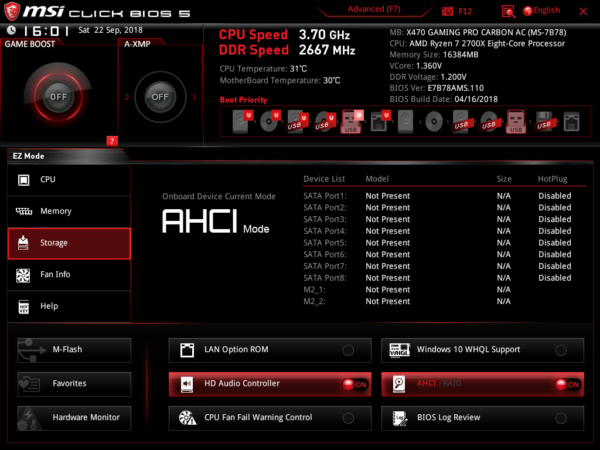Click the Device List column header

[x=324, y=179]
